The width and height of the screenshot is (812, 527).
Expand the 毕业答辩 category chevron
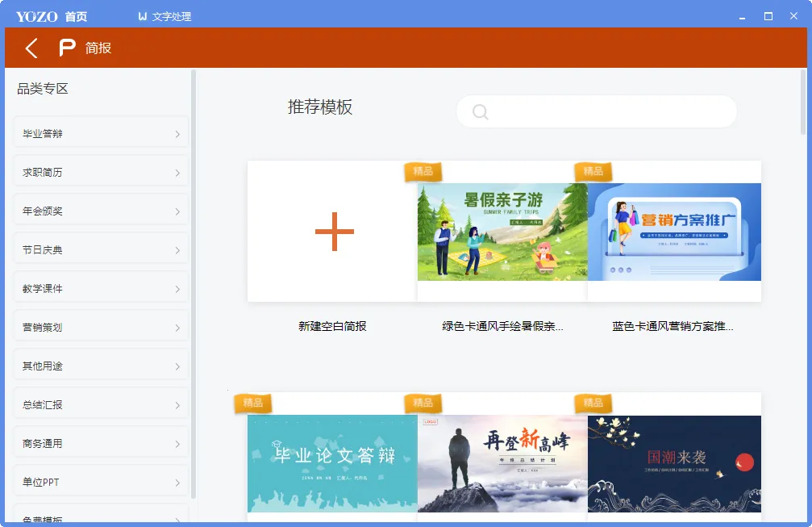(177, 134)
